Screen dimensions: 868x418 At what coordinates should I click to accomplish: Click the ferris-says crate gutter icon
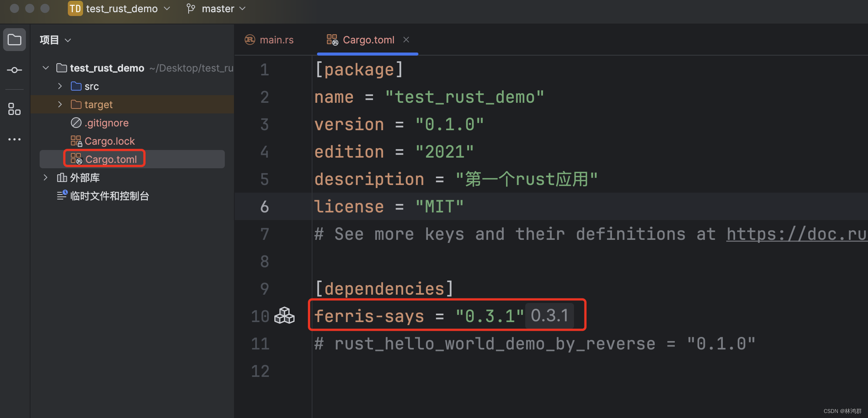[x=284, y=316]
